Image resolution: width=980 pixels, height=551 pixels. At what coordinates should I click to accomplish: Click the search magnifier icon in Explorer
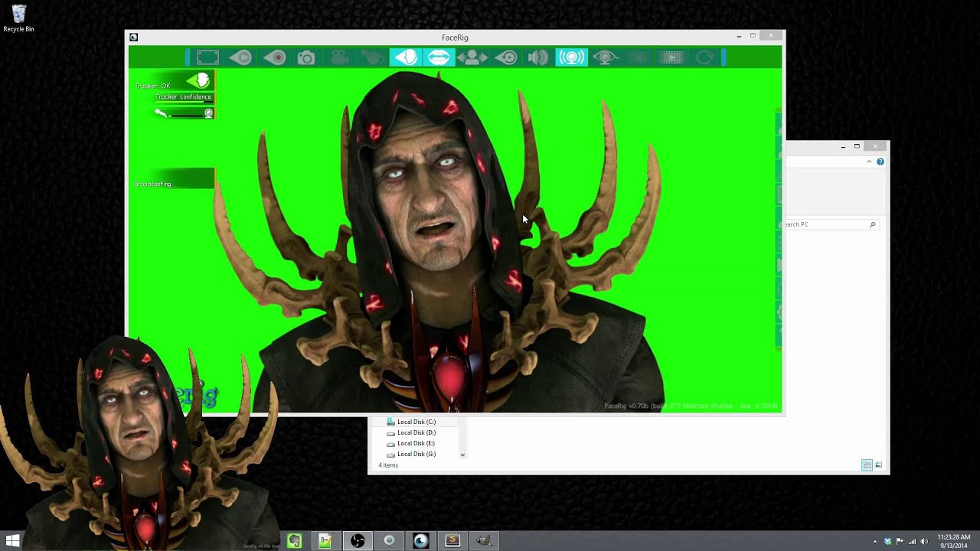pyautogui.click(x=872, y=224)
